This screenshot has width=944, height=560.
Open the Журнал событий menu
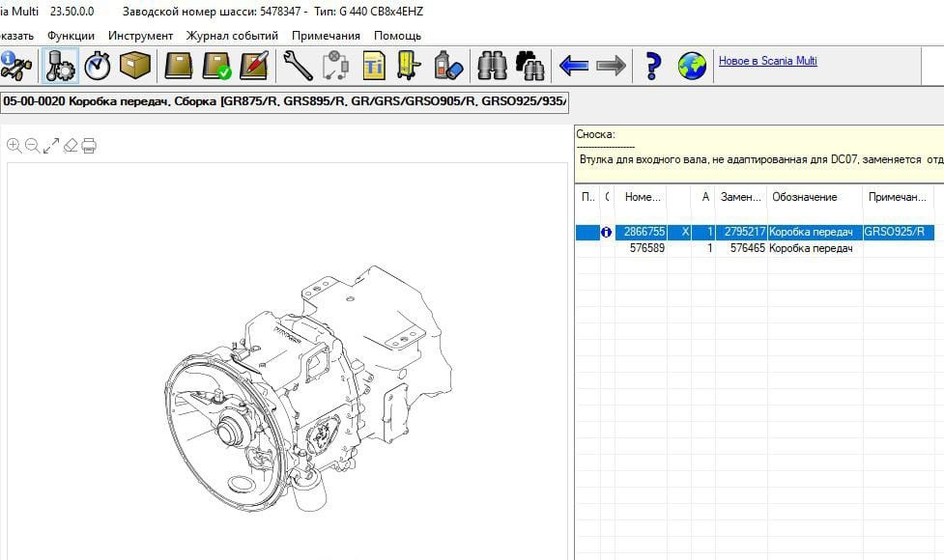[232, 36]
